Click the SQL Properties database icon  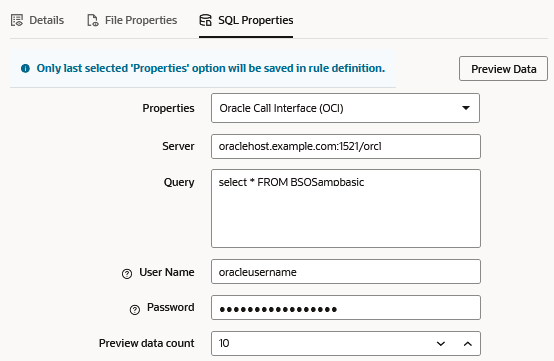click(x=205, y=20)
